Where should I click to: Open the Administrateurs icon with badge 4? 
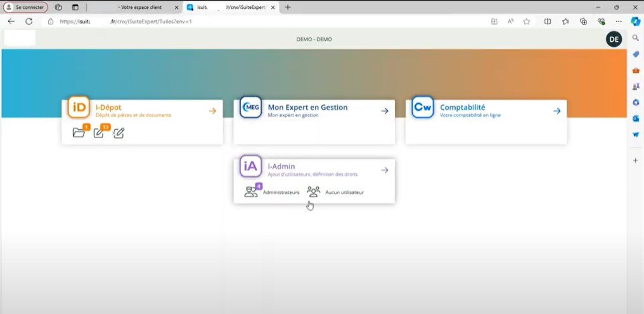(251, 191)
